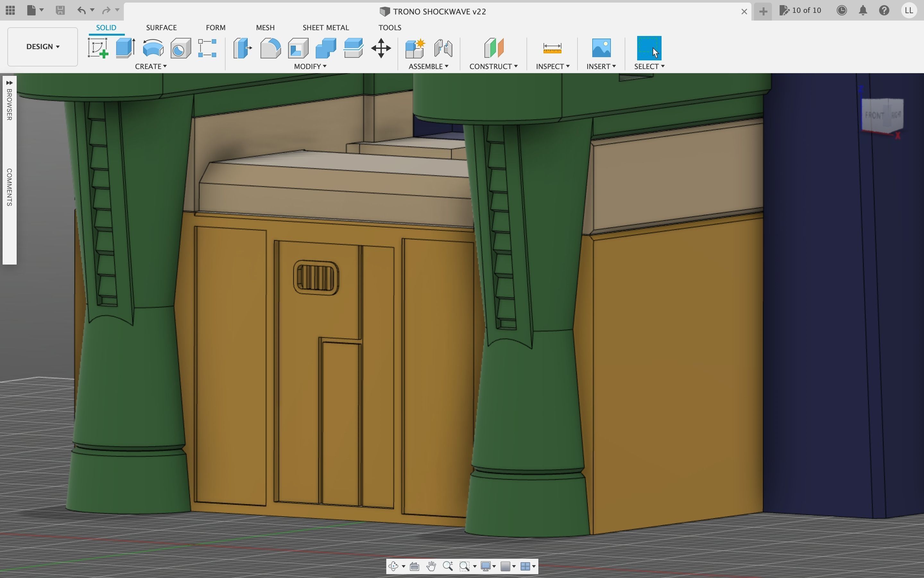Select the Shell tool
Viewport: 924px width, 578px height.
coord(298,48)
